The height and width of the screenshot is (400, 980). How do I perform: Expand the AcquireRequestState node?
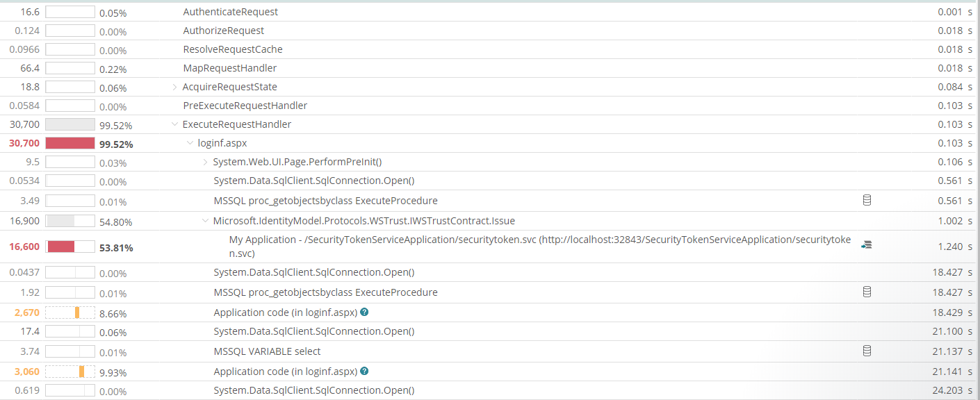(174, 86)
